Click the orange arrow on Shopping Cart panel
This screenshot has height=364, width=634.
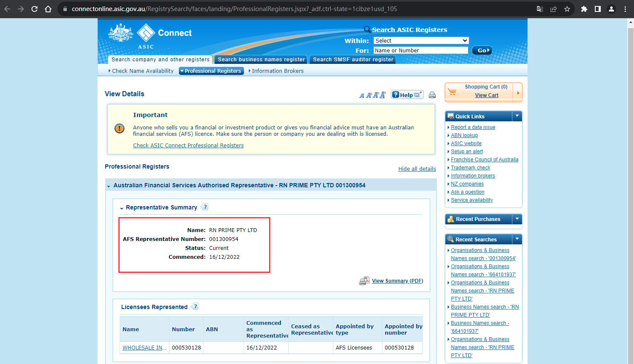tap(518, 92)
